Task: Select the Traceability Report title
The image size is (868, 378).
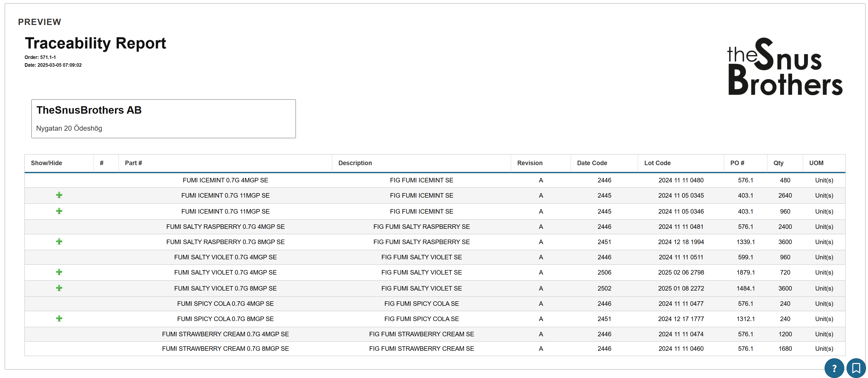Action: tap(95, 43)
